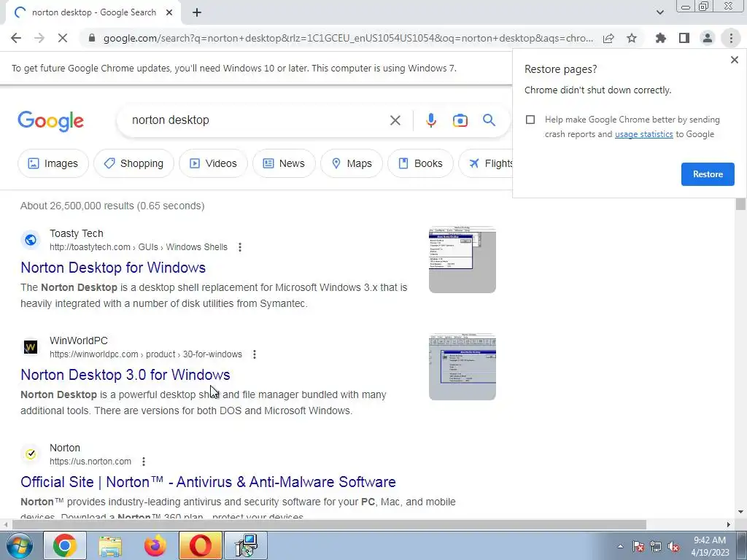Switch to the Images filter

53,163
